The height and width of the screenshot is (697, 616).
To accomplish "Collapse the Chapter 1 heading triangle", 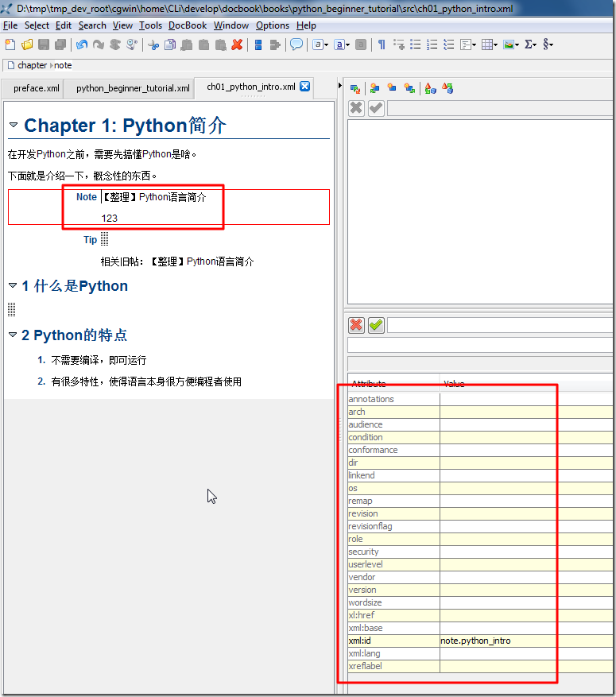I will (14, 125).
